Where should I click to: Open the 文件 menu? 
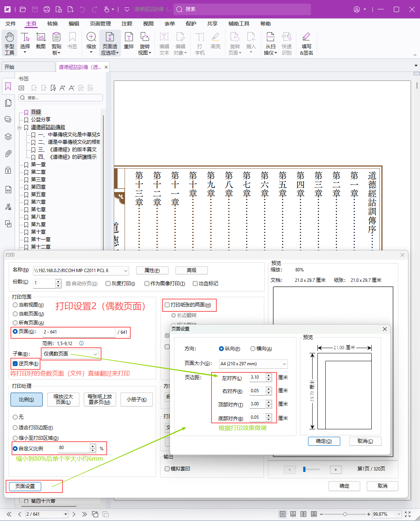(10, 24)
